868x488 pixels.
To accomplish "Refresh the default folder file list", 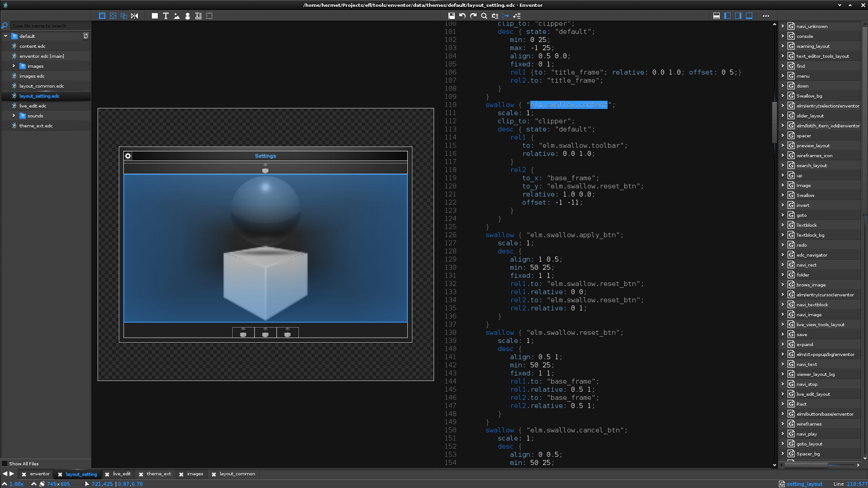I will coord(86,36).
